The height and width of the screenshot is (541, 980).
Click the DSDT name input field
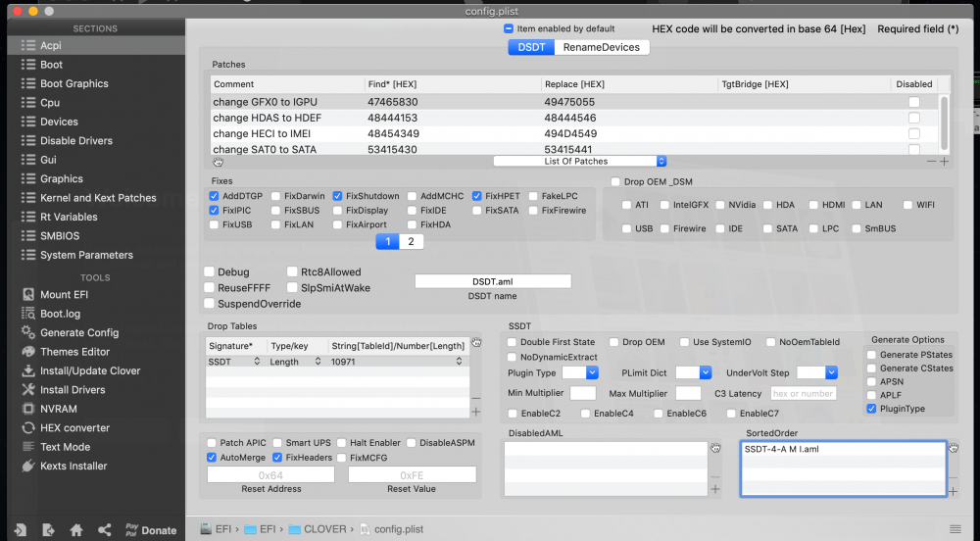tap(493, 281)
